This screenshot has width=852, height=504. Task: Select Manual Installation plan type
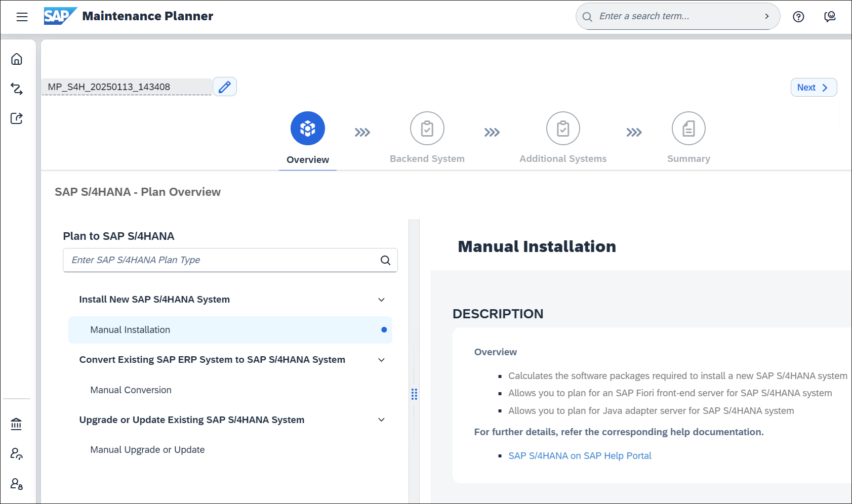[x=230, y=330]
